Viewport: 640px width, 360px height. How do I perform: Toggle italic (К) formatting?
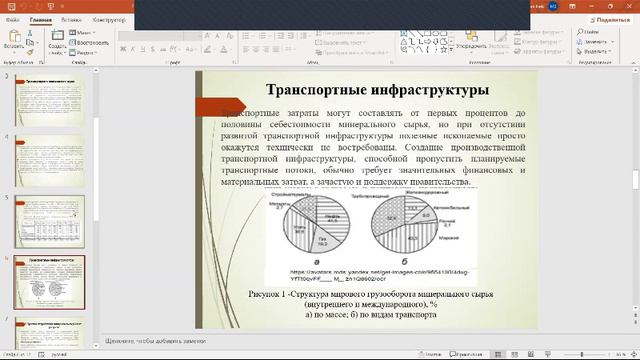point(133,49)
